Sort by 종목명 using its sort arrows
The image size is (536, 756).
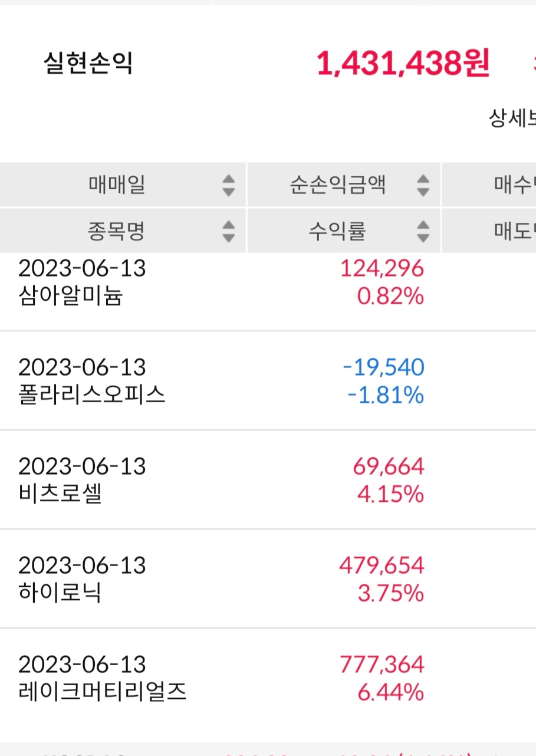(x=229, y=231)
